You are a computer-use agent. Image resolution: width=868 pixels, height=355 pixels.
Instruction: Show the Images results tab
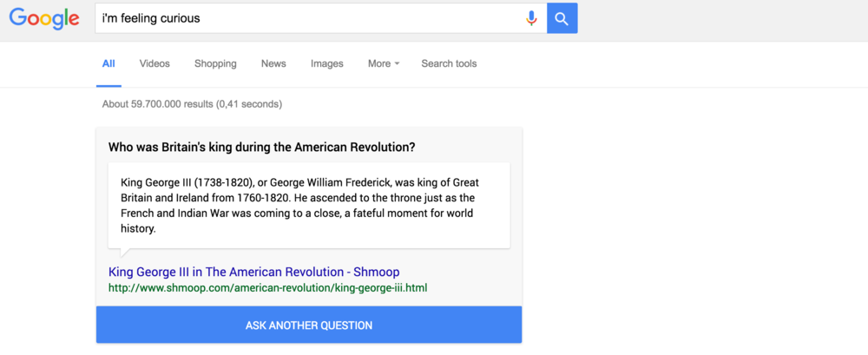tap(326, 63)
